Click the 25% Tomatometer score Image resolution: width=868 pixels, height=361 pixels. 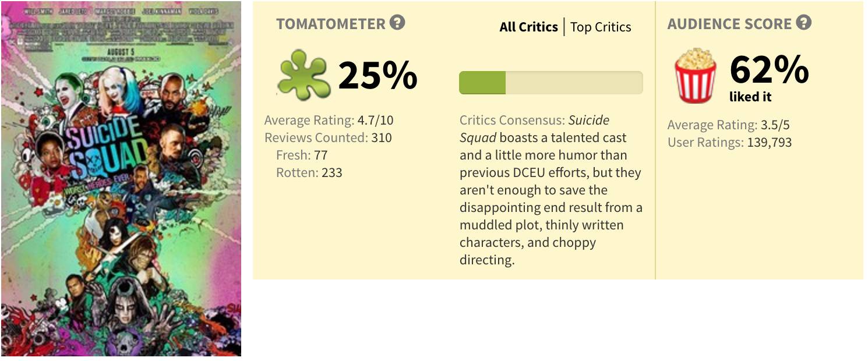[x=377, y=75]
